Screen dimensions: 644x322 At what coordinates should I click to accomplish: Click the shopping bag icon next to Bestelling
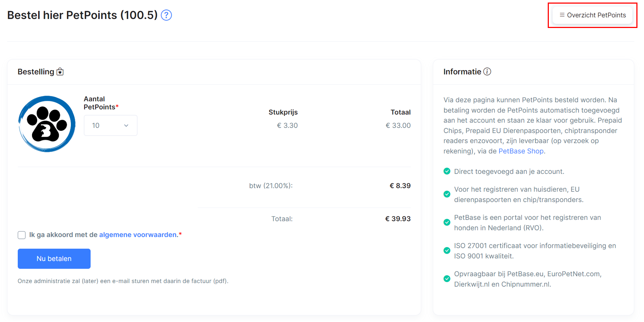pyautogui.click(x=60, y=72)
